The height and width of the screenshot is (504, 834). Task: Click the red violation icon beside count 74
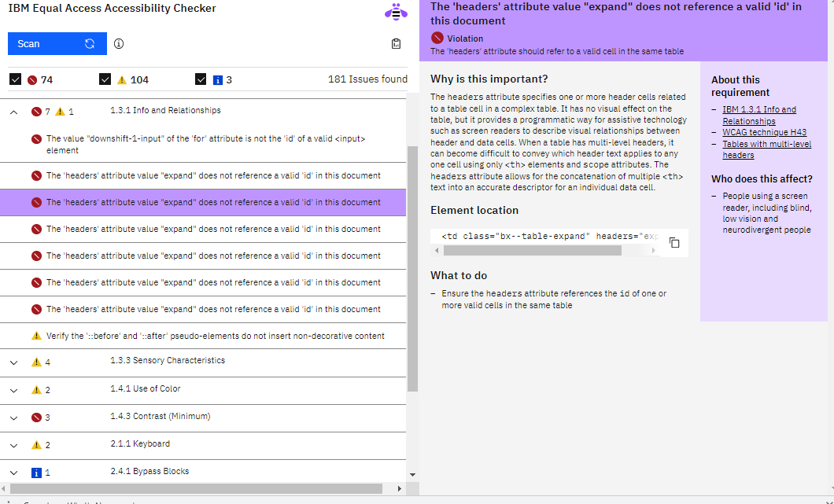coord(32,79)
